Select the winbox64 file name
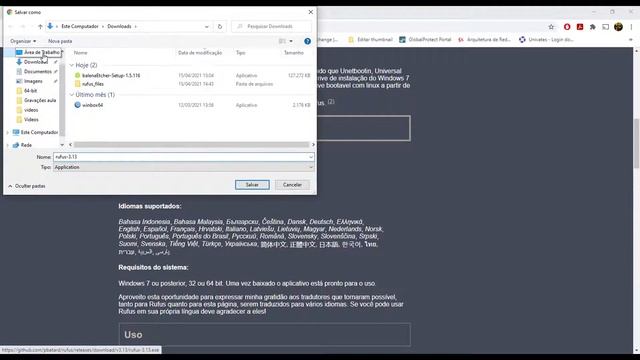This screenshot has height=360, width=640. point(92,105)
